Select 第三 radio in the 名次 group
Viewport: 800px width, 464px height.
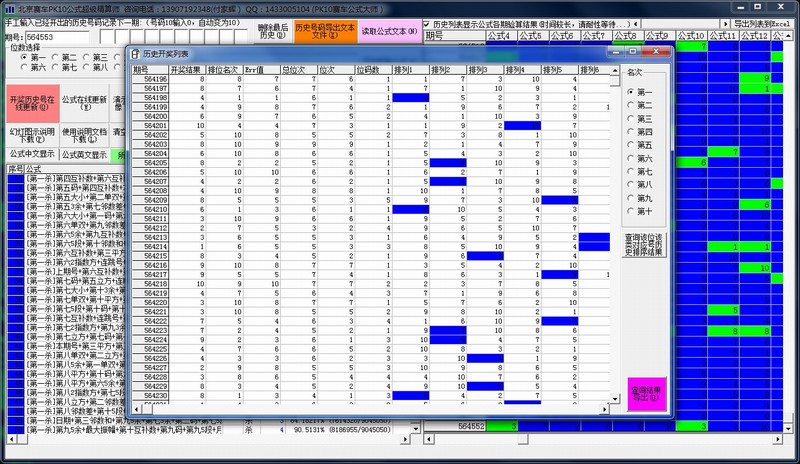(x=631, y=118)
